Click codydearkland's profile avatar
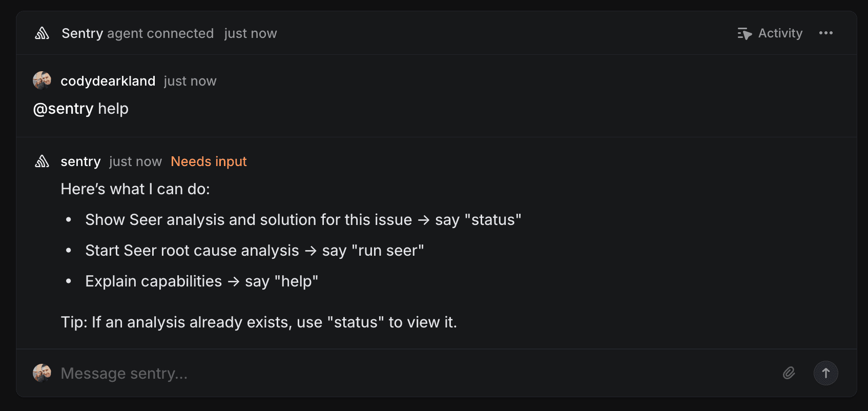Viewport: 868px width, 411px height. (x=42, y=80)
